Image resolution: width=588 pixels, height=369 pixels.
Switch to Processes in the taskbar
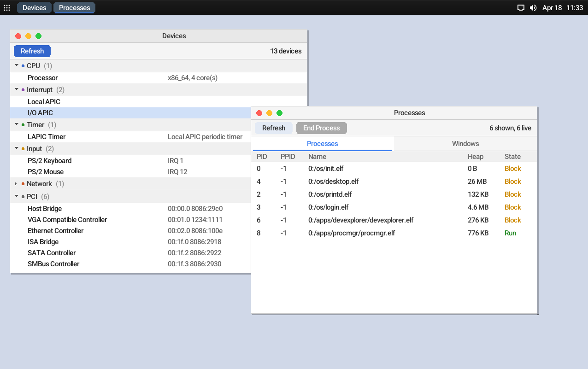(75, 8)
